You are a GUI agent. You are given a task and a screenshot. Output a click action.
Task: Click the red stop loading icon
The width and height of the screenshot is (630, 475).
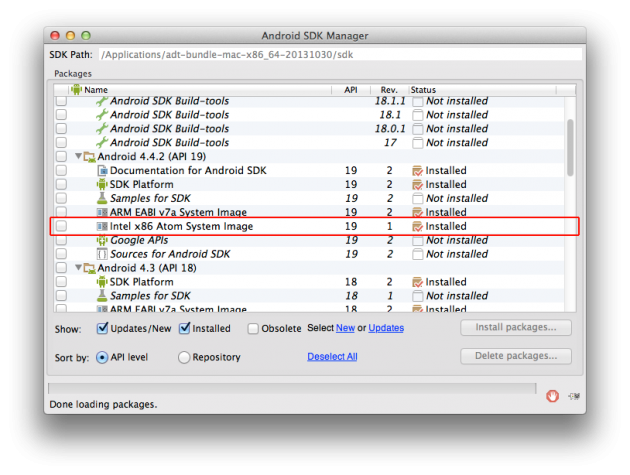(551, 396)
